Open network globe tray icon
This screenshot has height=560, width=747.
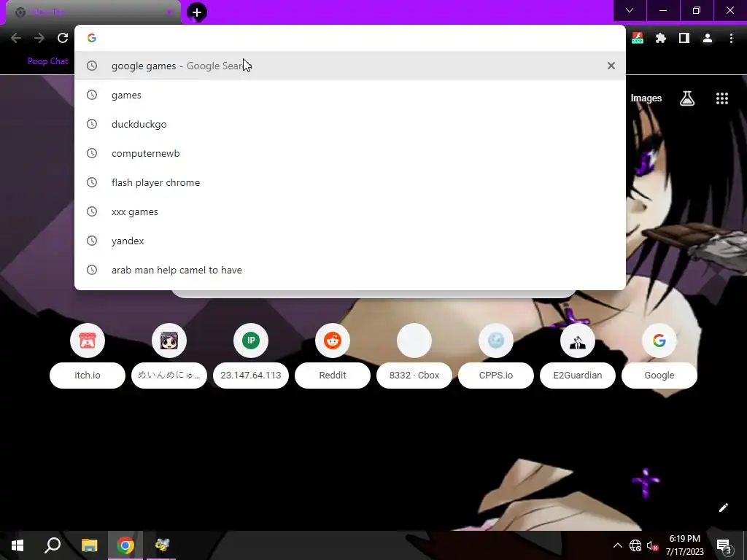coord(635,545)
